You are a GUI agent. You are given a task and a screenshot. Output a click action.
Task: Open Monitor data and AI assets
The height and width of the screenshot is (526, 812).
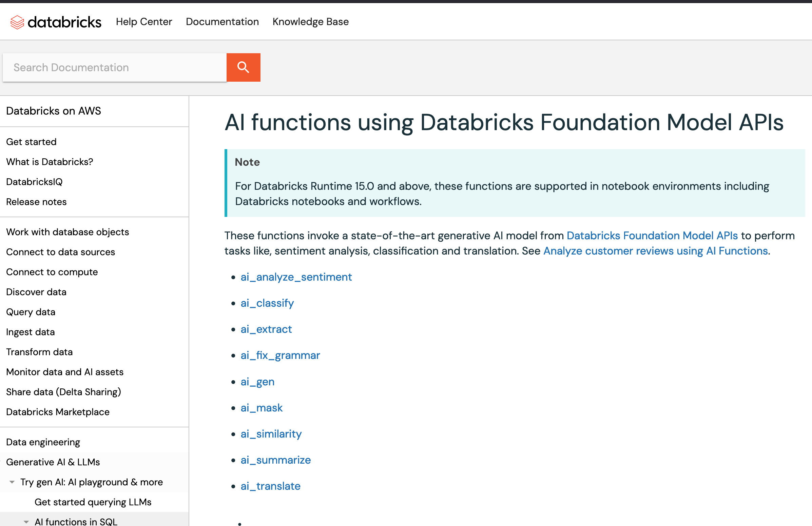coord(65,372)
